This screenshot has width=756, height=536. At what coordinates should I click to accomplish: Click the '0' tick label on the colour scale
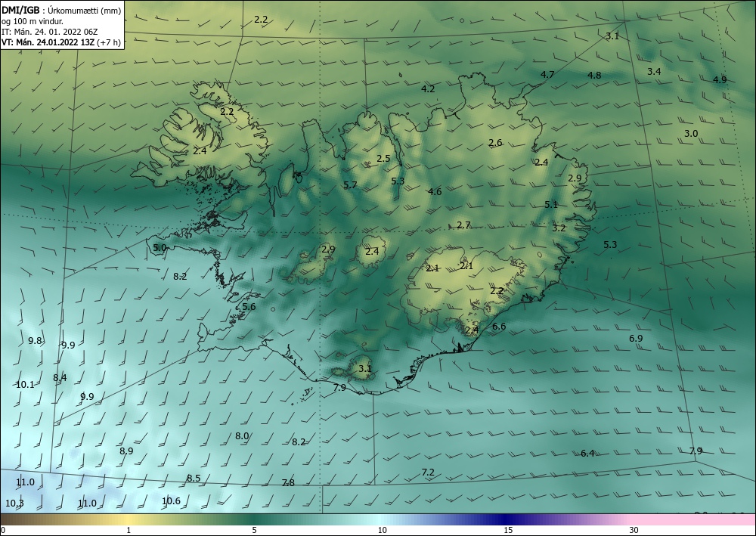3,530
